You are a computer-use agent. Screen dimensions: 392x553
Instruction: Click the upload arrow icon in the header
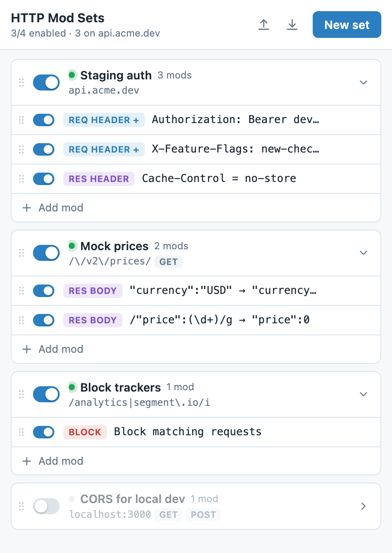264,25
